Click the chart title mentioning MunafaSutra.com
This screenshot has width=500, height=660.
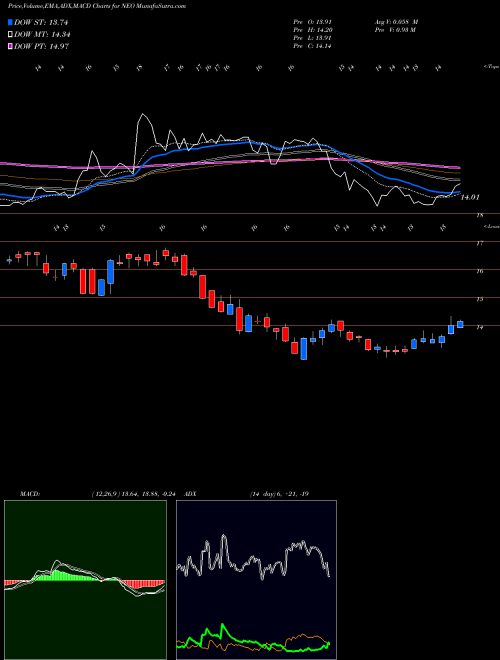[97, 6]
